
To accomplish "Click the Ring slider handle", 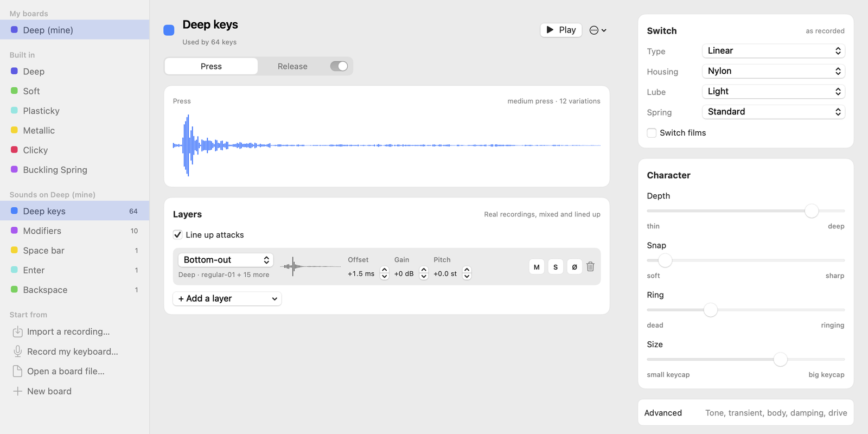I will 711,310.
